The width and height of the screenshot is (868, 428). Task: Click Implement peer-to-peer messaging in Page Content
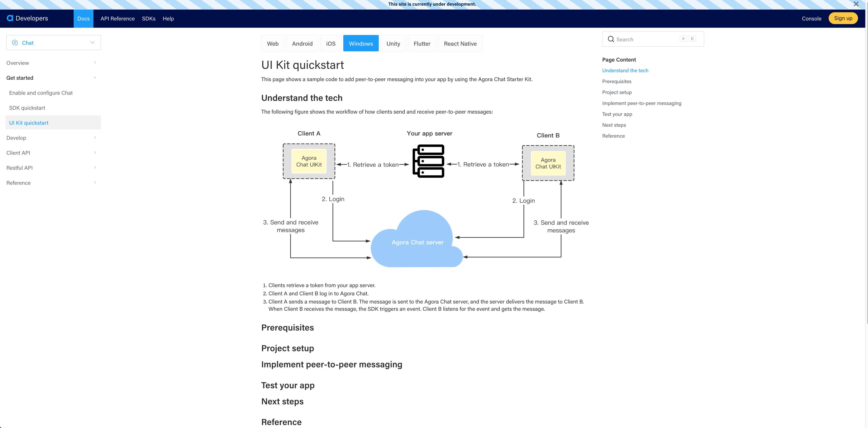point(642,103)
